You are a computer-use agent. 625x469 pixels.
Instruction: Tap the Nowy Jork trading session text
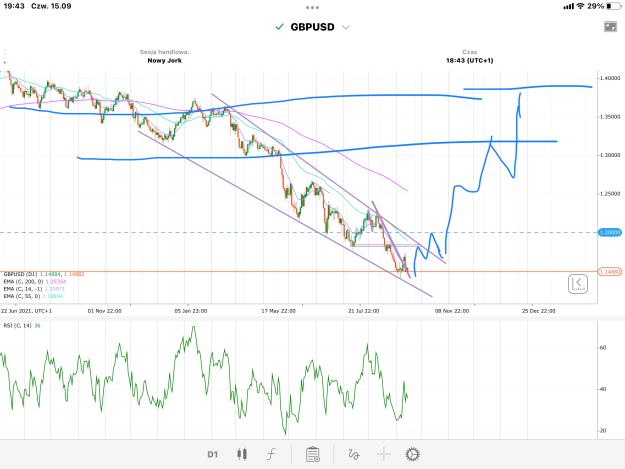click(164, 61)
